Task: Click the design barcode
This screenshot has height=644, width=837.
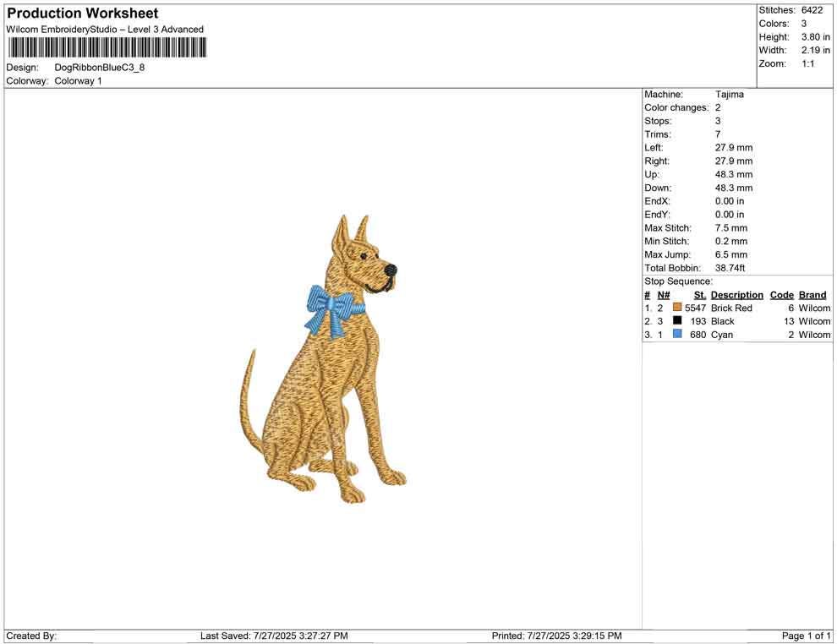Action: 106,48
